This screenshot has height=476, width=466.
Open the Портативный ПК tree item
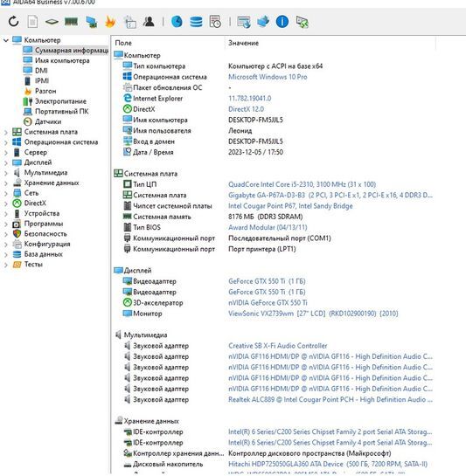tap(62, 112)
